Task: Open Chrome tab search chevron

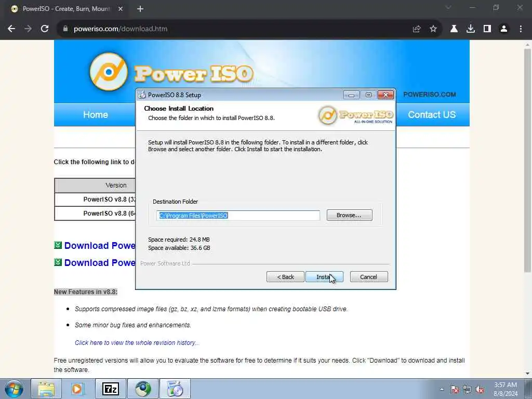Action: click(x=448, y=7)
